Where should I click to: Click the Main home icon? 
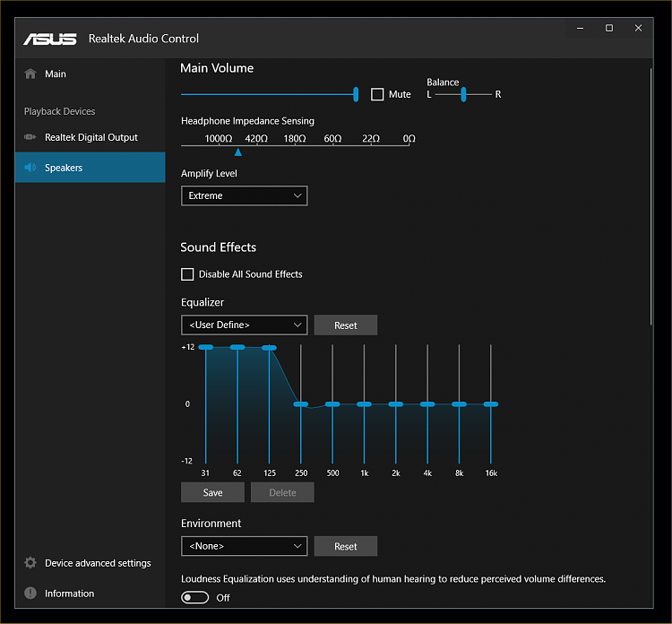tap(30, 74)
